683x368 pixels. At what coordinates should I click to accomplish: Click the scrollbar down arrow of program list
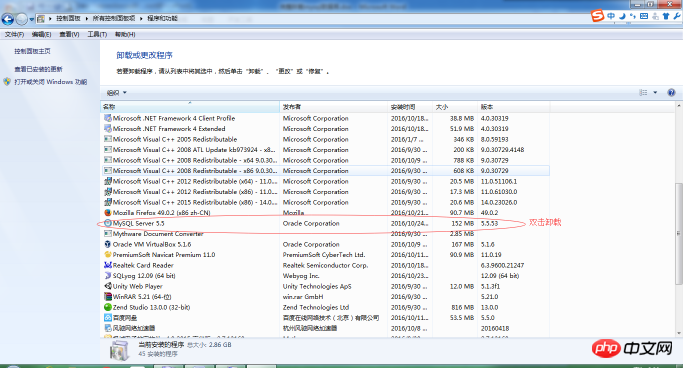[x=679, y=334]
